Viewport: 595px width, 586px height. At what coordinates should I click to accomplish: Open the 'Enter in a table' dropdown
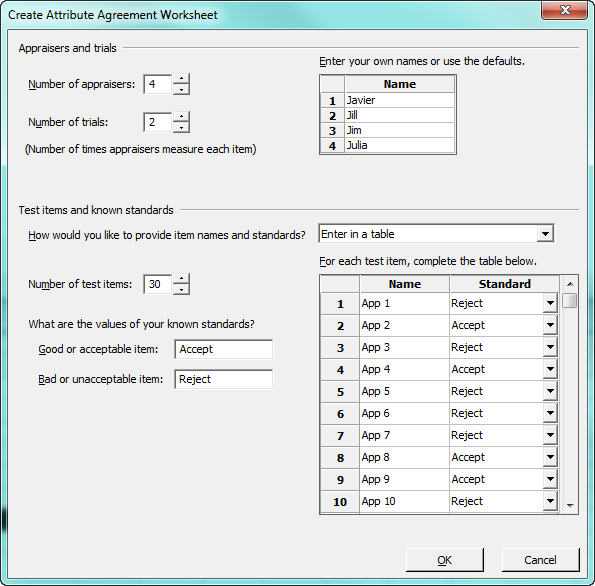click(x=545, y=234)
